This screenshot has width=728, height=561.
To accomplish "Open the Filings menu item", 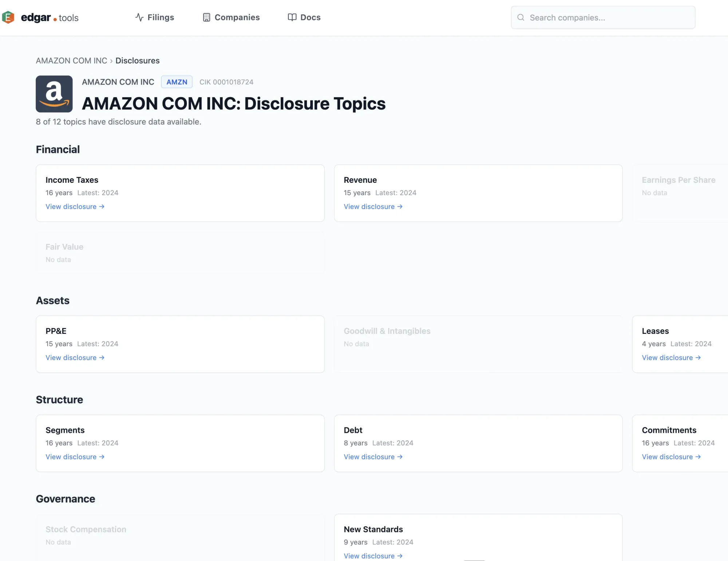I will pyautogui.click(x=161, y=17).
